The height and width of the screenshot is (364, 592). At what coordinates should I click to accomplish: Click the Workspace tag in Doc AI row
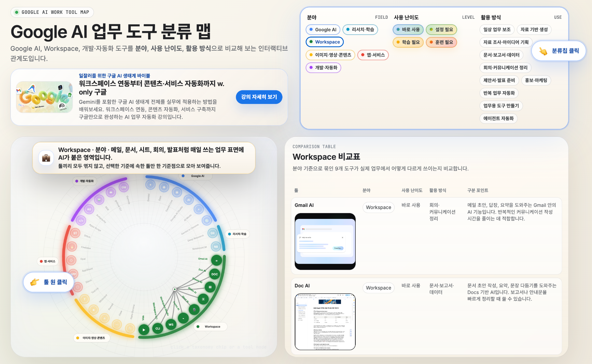click(x=378, y=288)
